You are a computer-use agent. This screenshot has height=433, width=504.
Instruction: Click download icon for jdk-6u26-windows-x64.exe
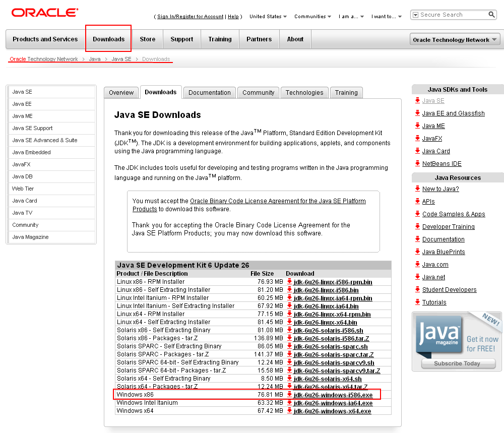289,410
